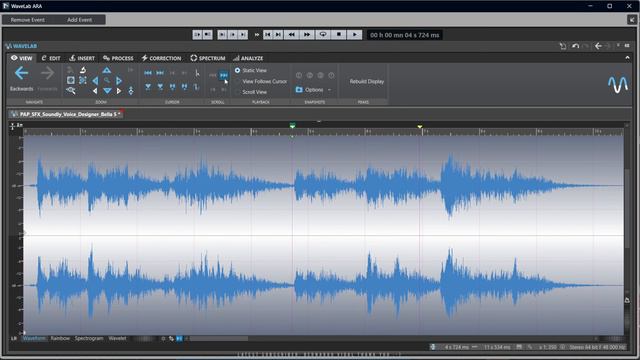The height and width of the screenshot is (360, 640).
Task: Switch to the View ribbon tab
Action: click(22, 58)
